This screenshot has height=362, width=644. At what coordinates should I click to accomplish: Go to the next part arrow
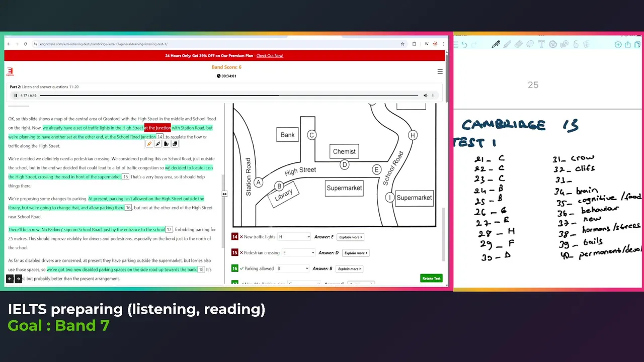pyautogui.click(x=18, y=279)
